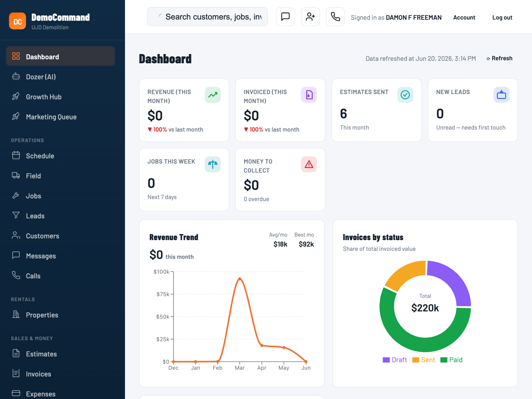Image resolution: width=532 pixels, height=399 pixels.
Task: Click the red money to collect warning icon
Action: [309, 164]
